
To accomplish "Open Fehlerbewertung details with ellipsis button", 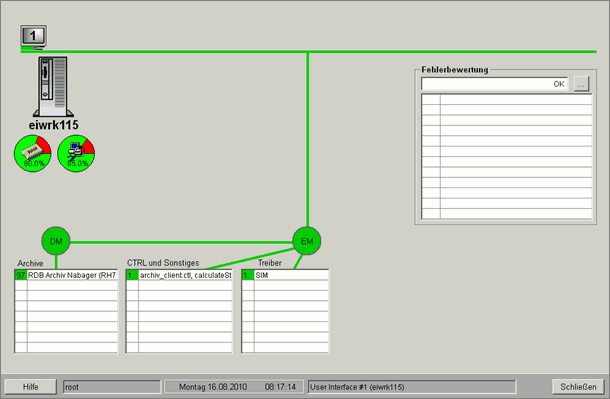I will click(x=581, y=84).
